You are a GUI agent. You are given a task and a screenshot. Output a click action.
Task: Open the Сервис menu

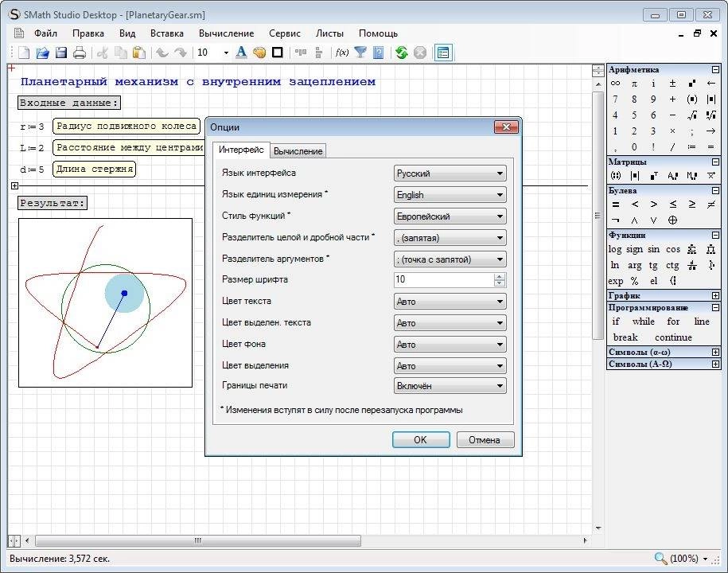point(285,33)
